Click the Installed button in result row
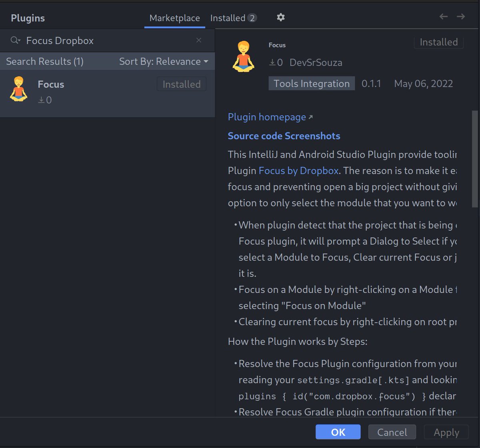The image size is (480, 448). pyautogui.click(x=182, y=84)
